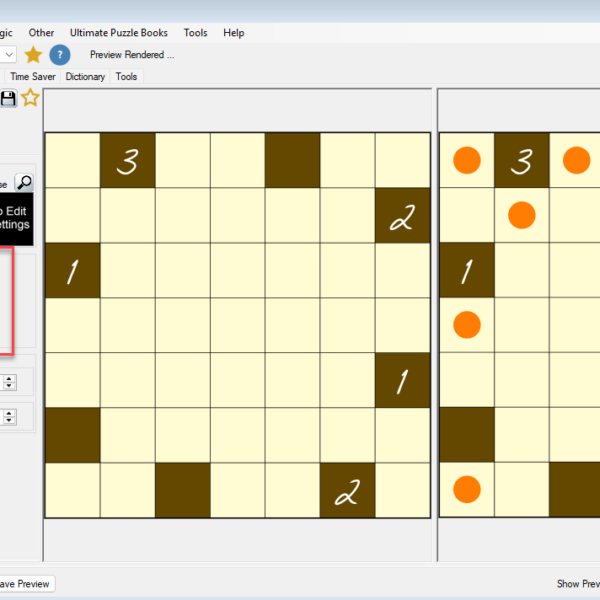Open the Help menu
This screenshot has width=600, height=600.
pos(234,33)
